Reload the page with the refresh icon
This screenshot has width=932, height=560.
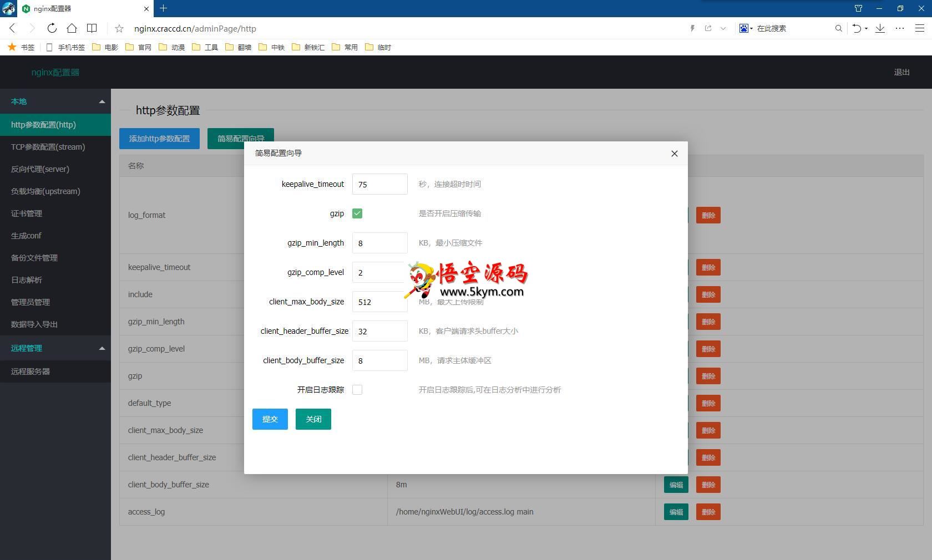52,28
